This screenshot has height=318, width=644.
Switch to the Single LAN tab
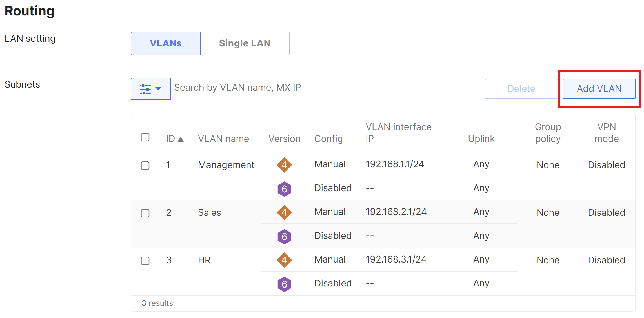tap(245, 43)
